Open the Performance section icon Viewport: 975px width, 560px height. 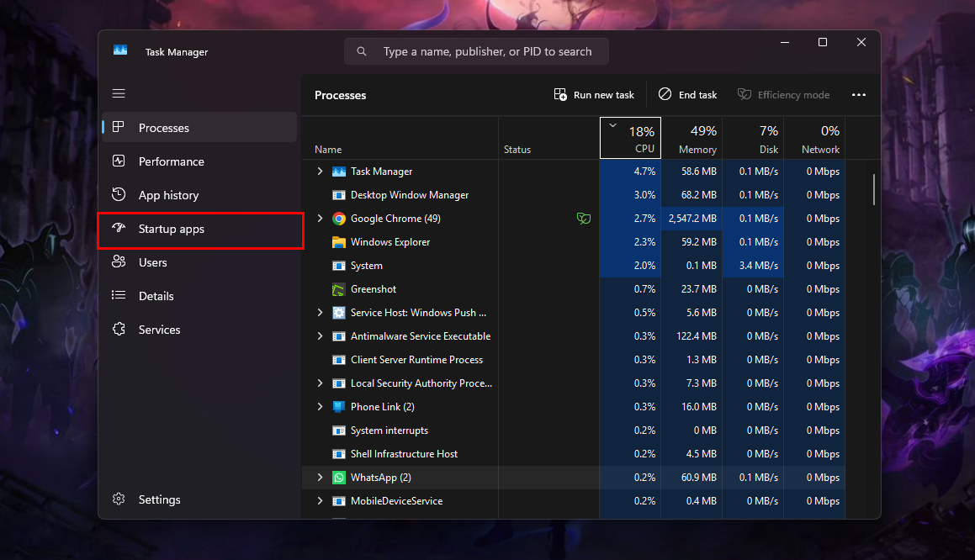click(x=119, y=161)
